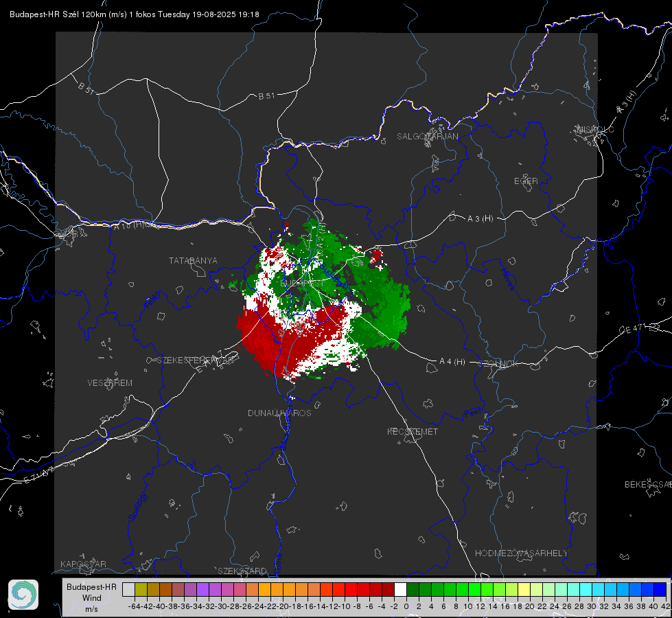Click the SZEKSZÁRD city label
This screenshot has width=672, height=618.
point(242,571)
